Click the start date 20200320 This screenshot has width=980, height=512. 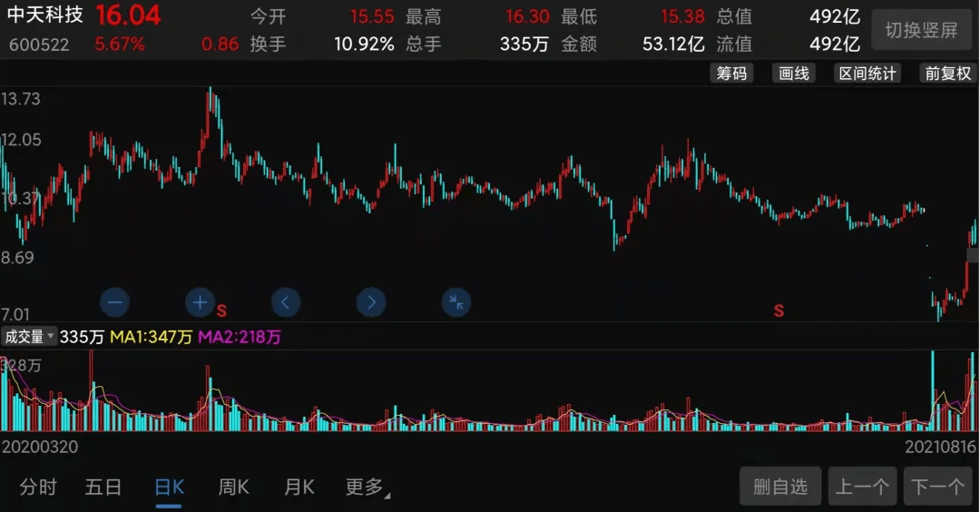click(x=40, y=447)
